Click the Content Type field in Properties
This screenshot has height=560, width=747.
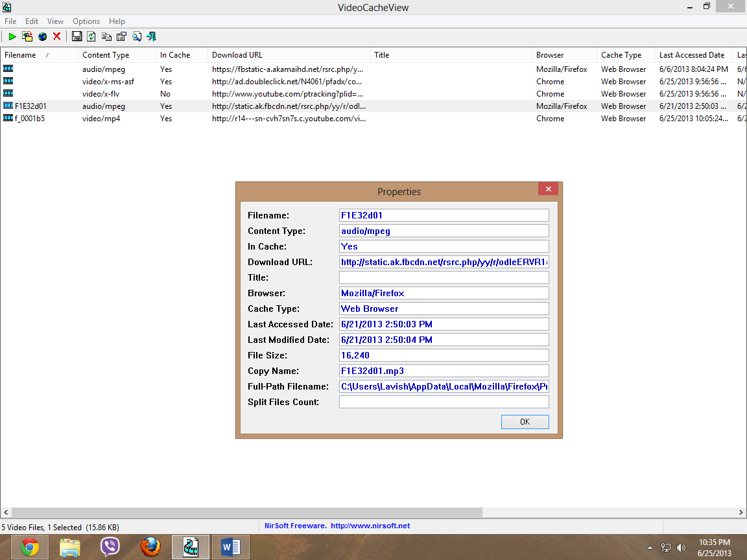pyautogui.click(x=444, y=231)
